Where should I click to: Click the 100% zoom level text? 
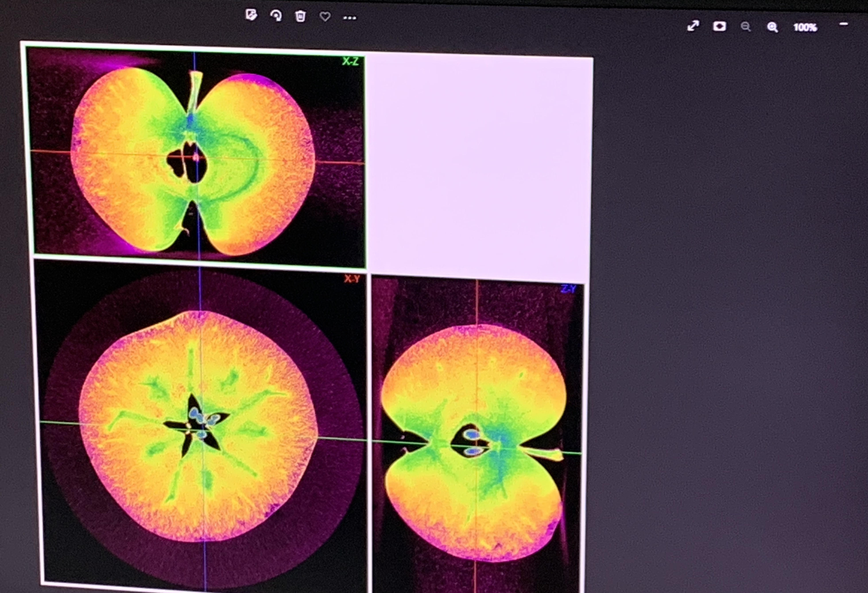tap(805, 27)
